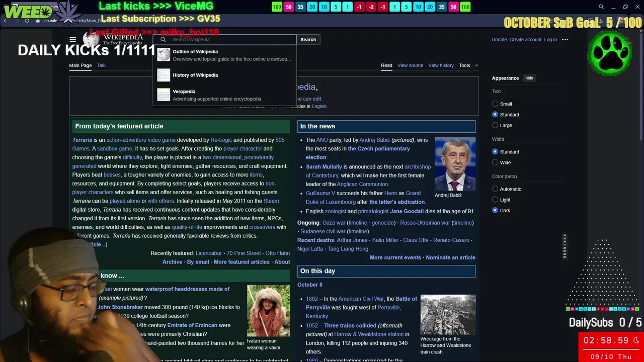Select Large text size
The width and height of the screenshot is (644, 362).
tap(495, 125)
